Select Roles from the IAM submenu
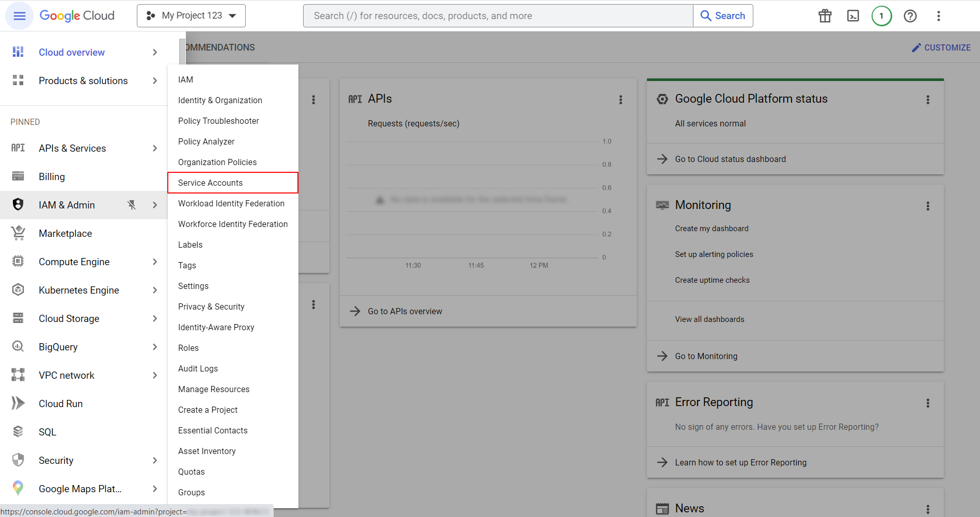Screen dimensions: 980x517 click(x=233, y=348)
